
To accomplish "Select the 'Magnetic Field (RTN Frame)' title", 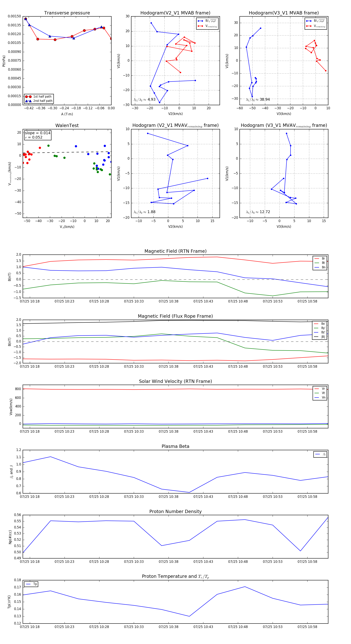I will pyautogui.click(x=175, y=251).
